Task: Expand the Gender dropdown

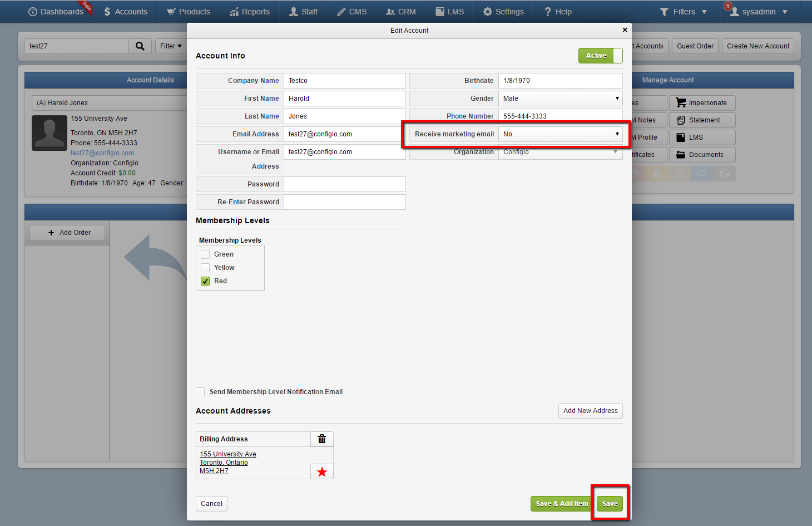Action: tap(561, 99)
